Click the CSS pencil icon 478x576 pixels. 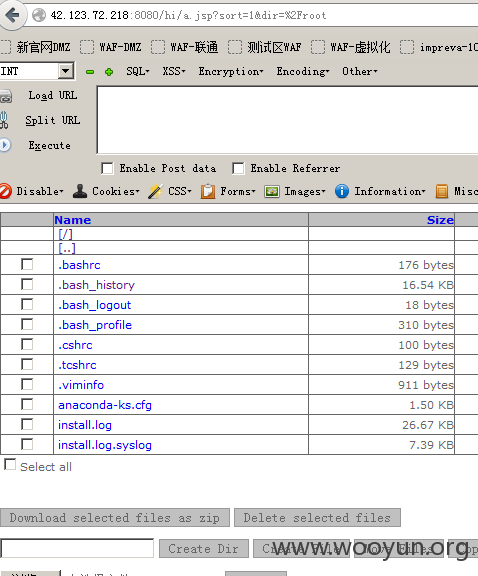point(155,191)
